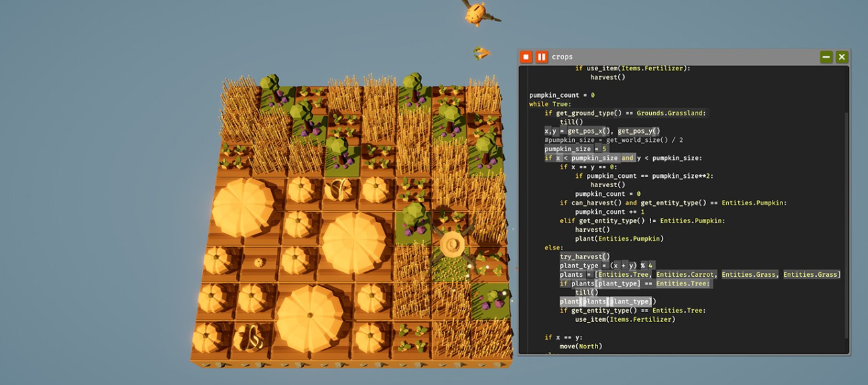Click the flying piggy bank above the farm
868x385 pixels.
(x=475, y=13)
